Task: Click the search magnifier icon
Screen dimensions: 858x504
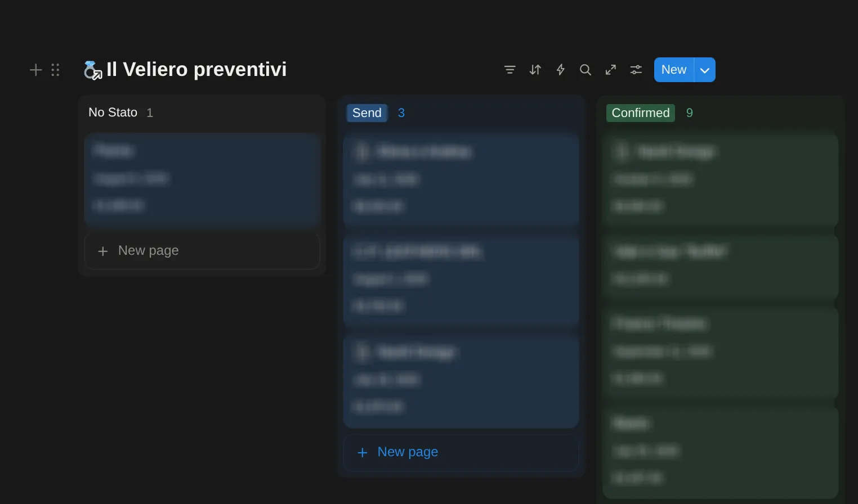Action: click(x=586, y=70)
